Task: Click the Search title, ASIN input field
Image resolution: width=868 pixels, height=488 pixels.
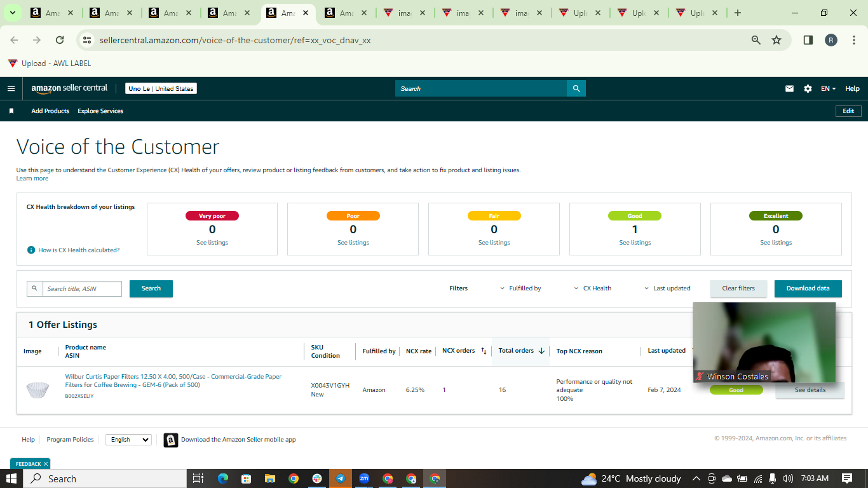Action: pyautogui.click(x=82, y=288)
